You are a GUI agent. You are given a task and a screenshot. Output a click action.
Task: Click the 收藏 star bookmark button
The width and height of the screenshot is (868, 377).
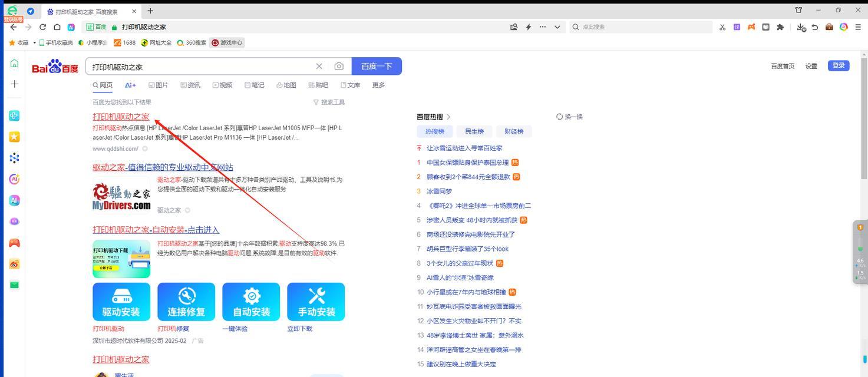[19, 42]
